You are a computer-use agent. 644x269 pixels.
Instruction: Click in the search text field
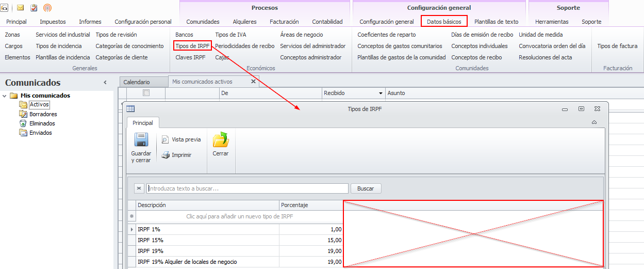(247, 188)
